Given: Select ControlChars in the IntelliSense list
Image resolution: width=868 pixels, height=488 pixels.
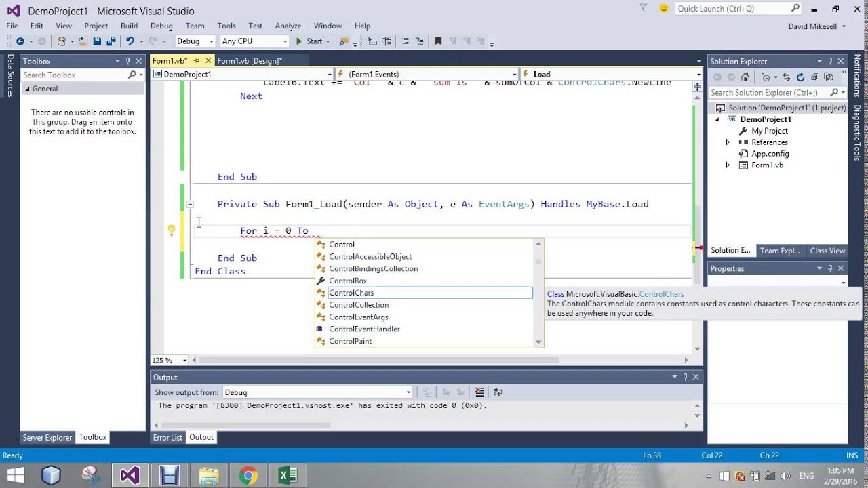Looking at the screenshot, I should tap(425, 293).
